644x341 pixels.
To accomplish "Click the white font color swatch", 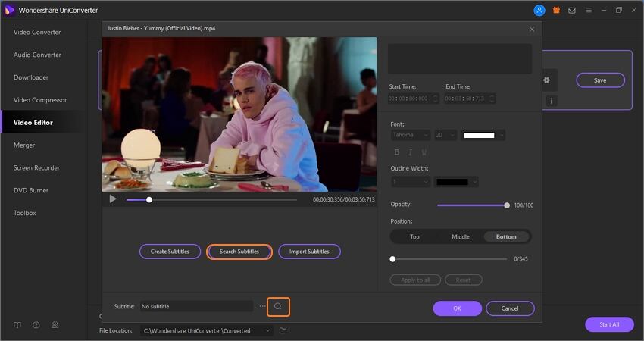I will coord(479,135).
